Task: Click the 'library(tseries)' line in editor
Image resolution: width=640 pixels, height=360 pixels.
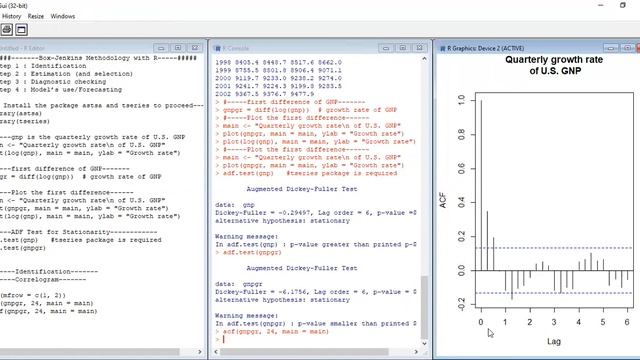Action: pyautogui.click(x=25, y=121)
